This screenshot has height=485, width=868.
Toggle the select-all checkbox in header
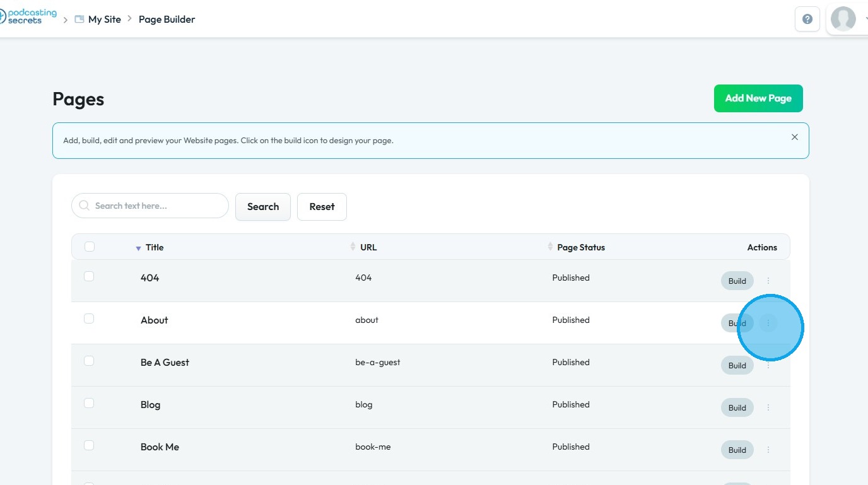(90, 247)
